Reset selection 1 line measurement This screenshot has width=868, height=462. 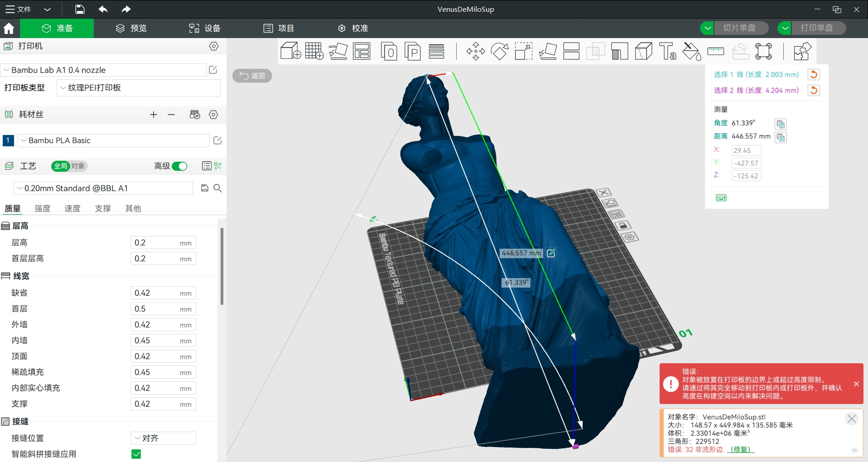pos(814,74)
